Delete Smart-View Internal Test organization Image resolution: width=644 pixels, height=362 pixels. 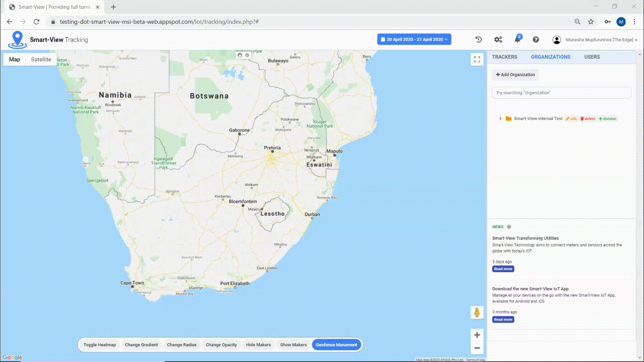pyautogui.click(x=588, y=119)
